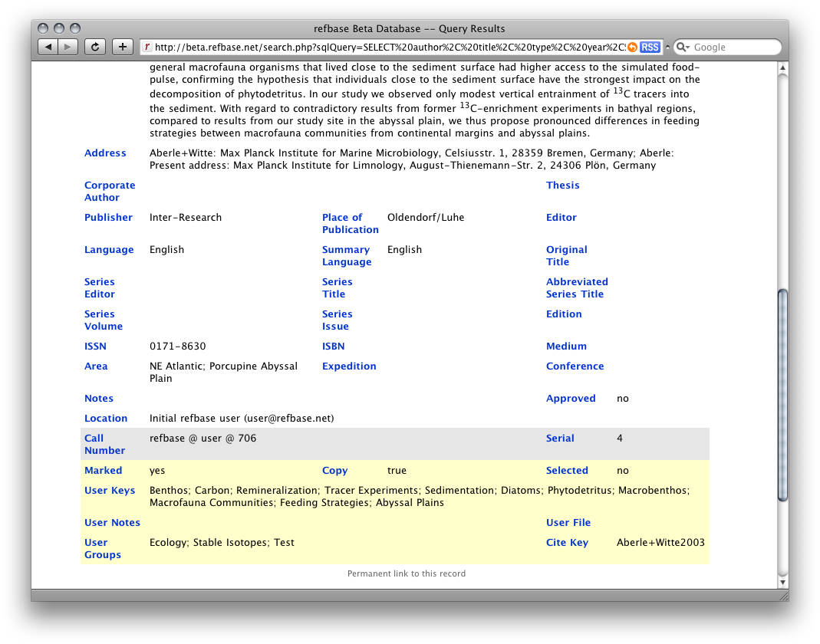The height and width of the screenshot is (644, 820).
Task: Click the scrollbar up arrow
Action: point(783,67)
